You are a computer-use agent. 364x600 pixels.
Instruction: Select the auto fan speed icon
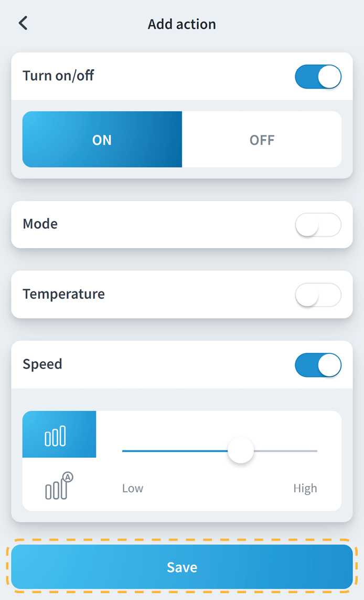click(58, 486)
